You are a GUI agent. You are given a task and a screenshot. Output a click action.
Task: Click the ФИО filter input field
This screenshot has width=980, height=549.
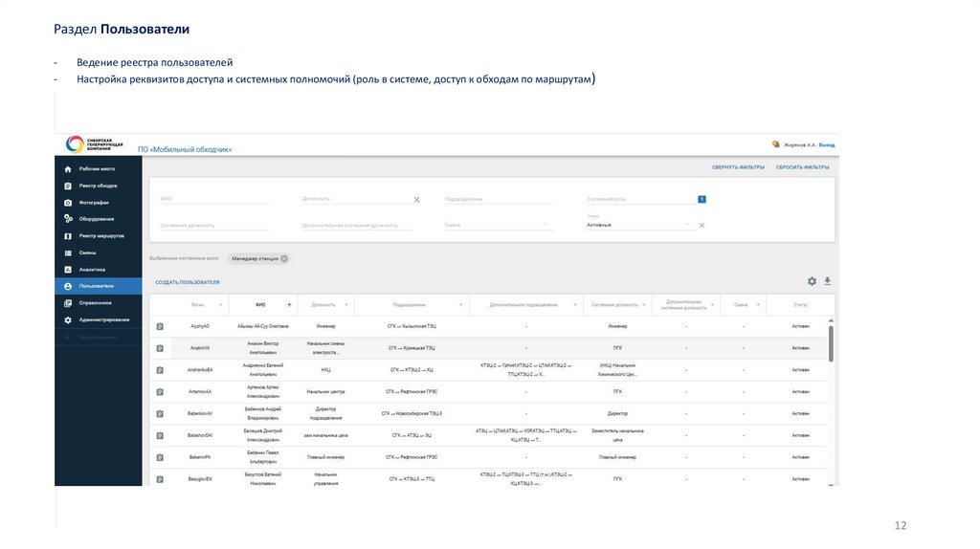(214, 199)
